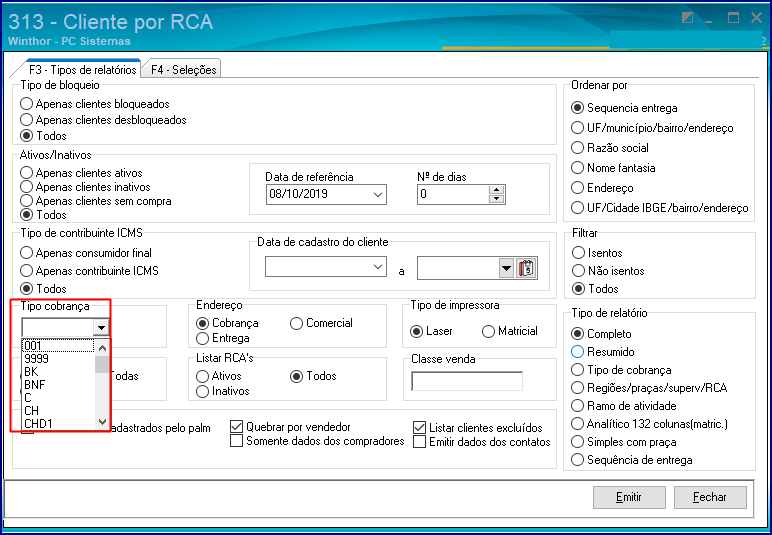Open calendar icon beside cadastro end date
772x535 pixels.
(526, 269)
